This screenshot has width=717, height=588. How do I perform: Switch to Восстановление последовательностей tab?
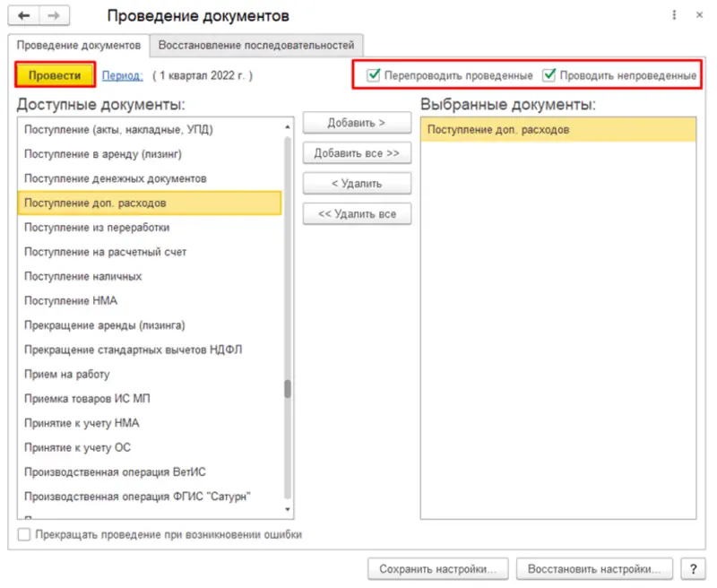(259, 44)
